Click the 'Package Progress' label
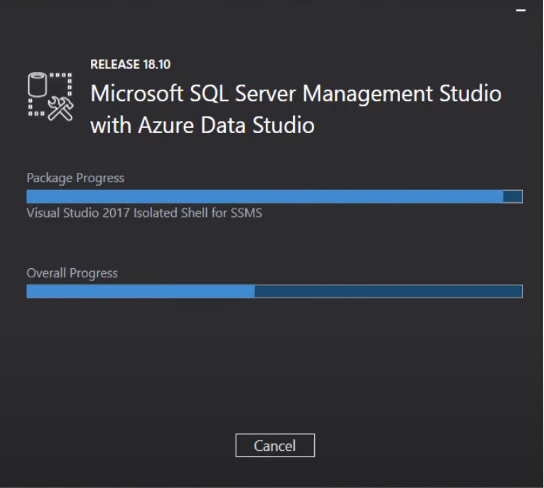544x488 pixels. 75,178
